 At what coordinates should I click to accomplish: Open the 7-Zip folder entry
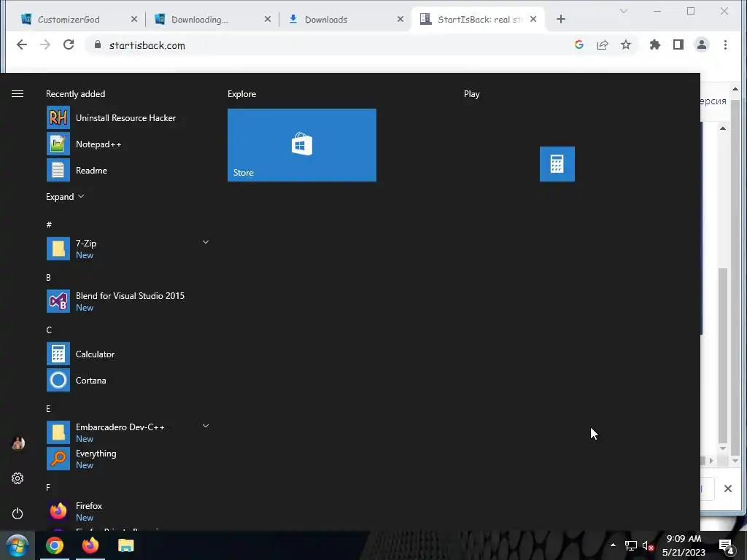128,249
